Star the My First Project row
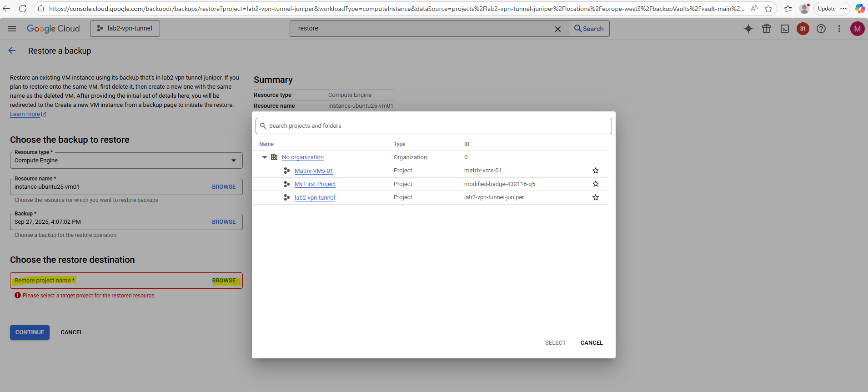The width and height of the screenshot is (868, 392). 596,184
